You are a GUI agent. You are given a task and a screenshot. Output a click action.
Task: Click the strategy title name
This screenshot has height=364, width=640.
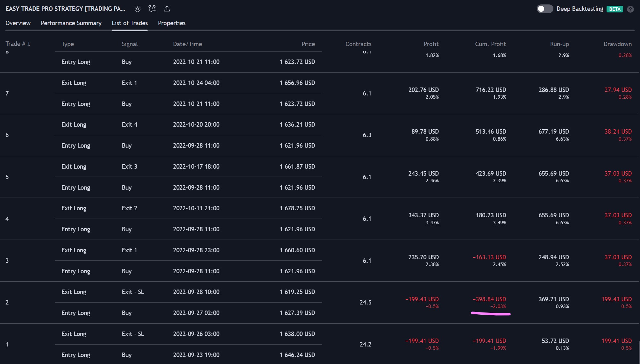point(65,9)
